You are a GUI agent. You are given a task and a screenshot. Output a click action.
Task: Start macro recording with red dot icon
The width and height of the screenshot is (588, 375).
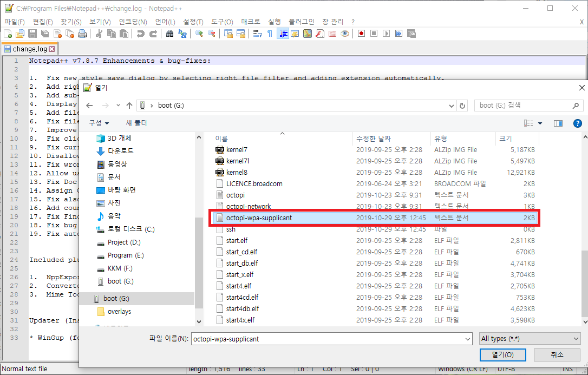[x=362, y=34]
